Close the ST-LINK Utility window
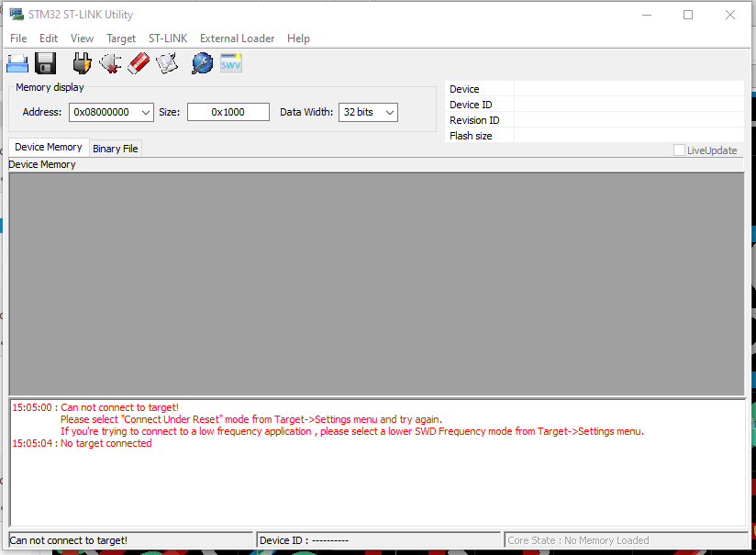 click(730, 15)
